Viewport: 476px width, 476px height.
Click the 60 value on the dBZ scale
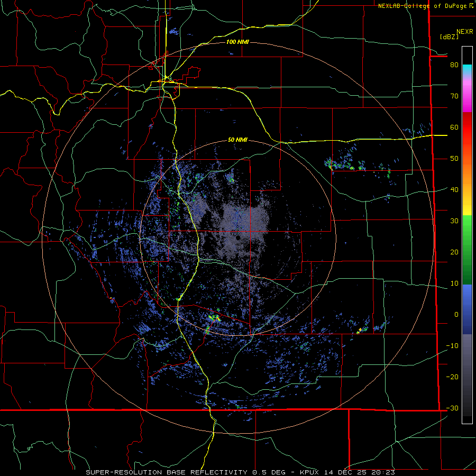[454, 127]
